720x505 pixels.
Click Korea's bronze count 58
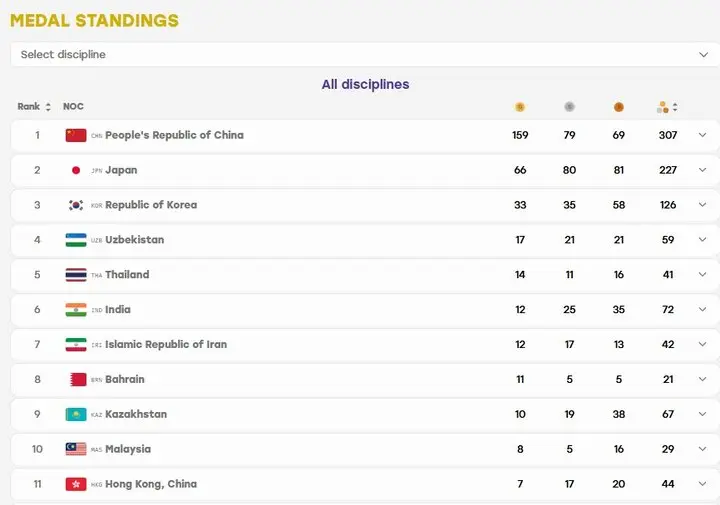(x=619, y=205)
